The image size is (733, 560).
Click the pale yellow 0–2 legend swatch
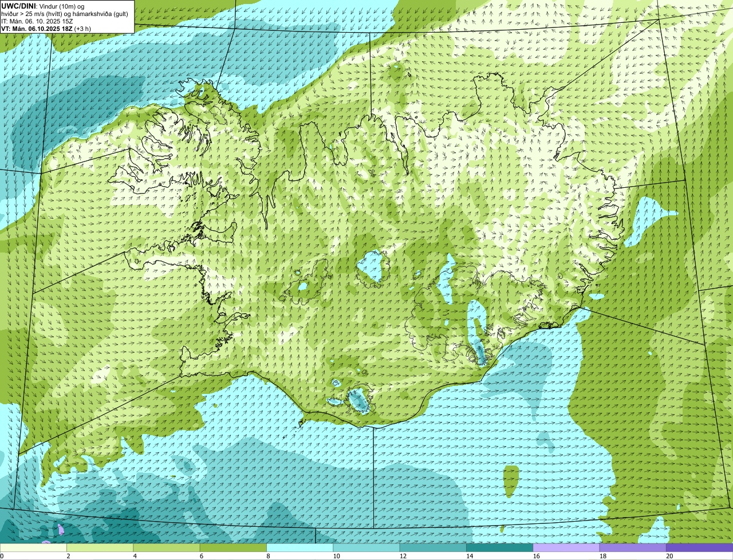pos(34,548)
